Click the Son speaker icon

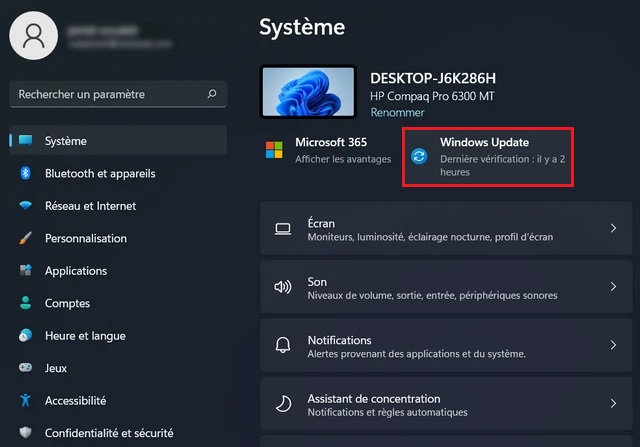pyautogui.click(x=283, y=287)
